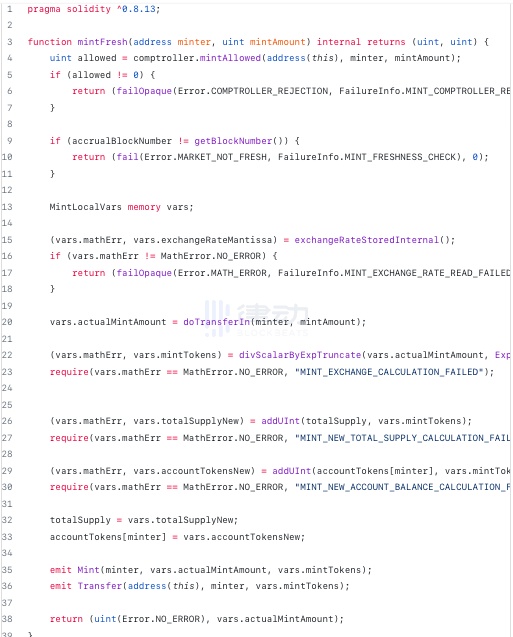The height and width of the screenshot is (637, 513).
Task: Click line number 3 in the gutter
Action: pyautogui.click(x=10, y=42)
